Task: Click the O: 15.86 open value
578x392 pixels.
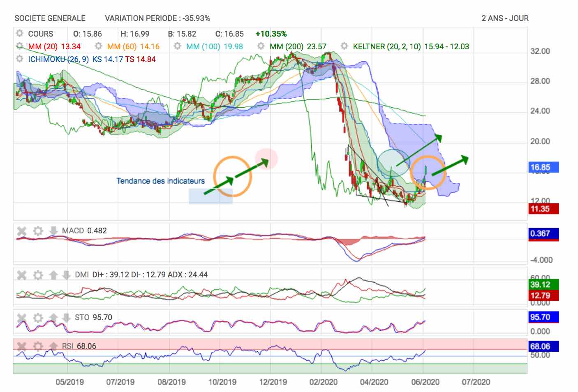Action: 88,34
